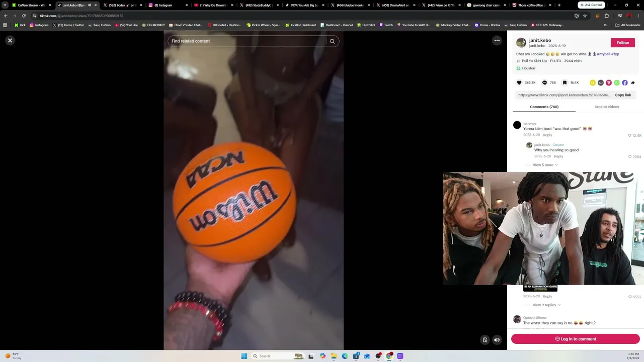Expand View 9 replies
The image size is (644, 362).
click(x=546, y=305)
